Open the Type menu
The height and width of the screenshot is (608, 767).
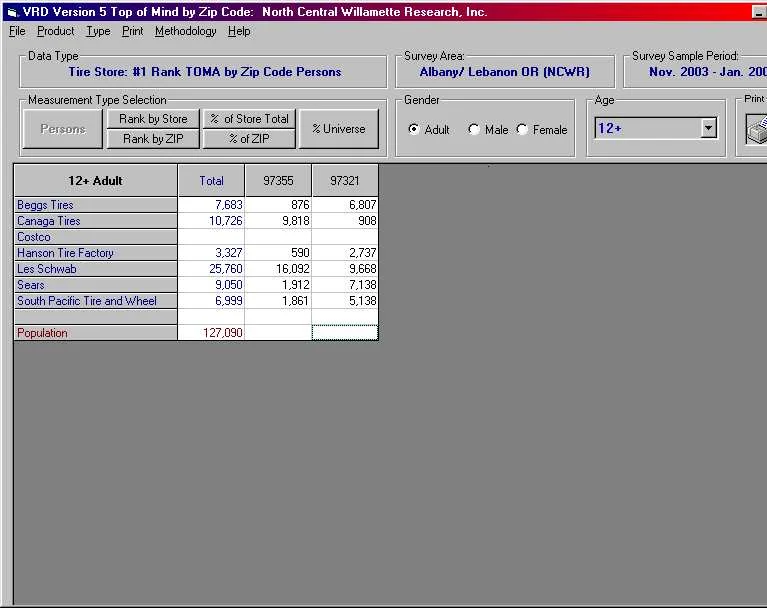(x=98, y=31)
